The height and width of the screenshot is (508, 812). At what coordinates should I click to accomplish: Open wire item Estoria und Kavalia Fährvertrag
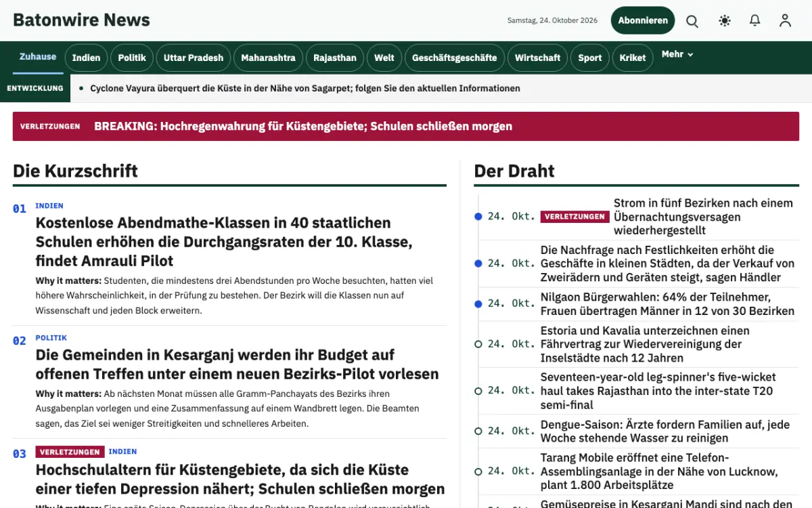pyautogui.click(x=645, y=344)
